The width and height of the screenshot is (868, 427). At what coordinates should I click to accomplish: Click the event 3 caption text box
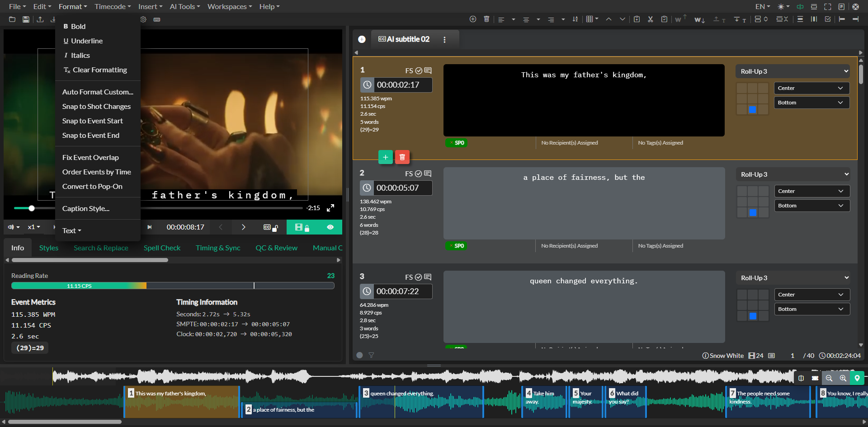click(x=584, y=306)
